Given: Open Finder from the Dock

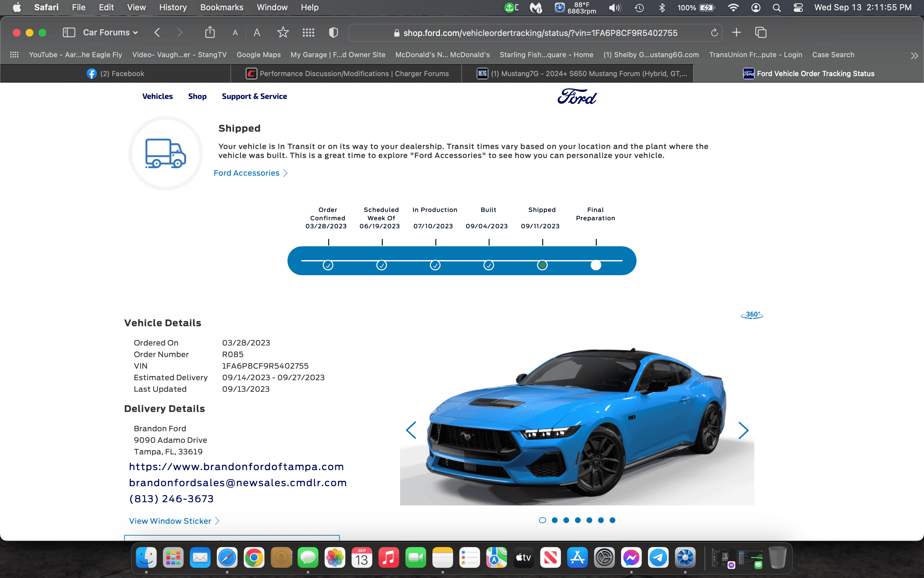Looking at the screenshot, I should tap(146, 558).
